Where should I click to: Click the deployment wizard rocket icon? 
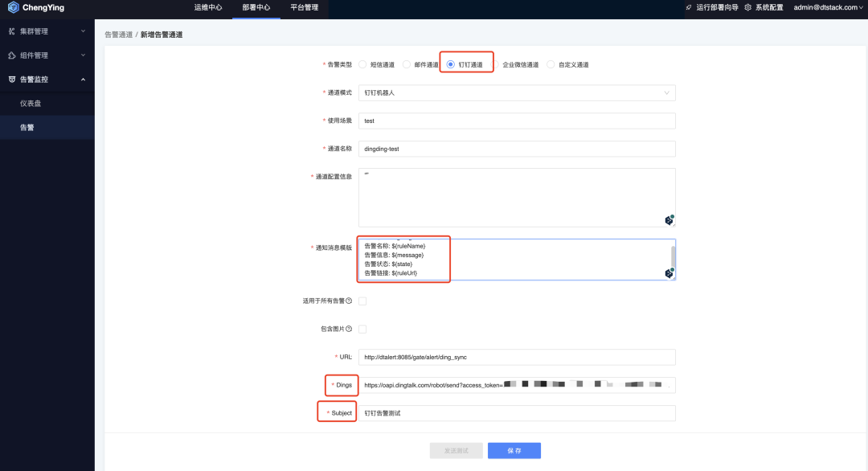pos(689,7)
